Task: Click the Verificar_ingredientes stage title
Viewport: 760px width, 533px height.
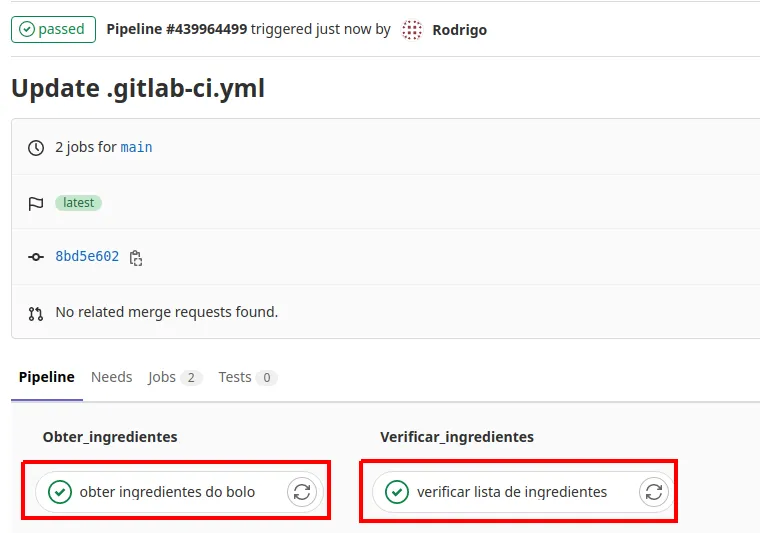Action: coord(457,437)
